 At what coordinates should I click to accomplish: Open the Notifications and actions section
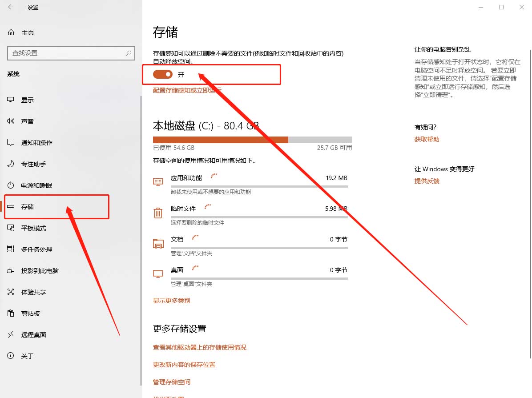[x=36, y=143]
